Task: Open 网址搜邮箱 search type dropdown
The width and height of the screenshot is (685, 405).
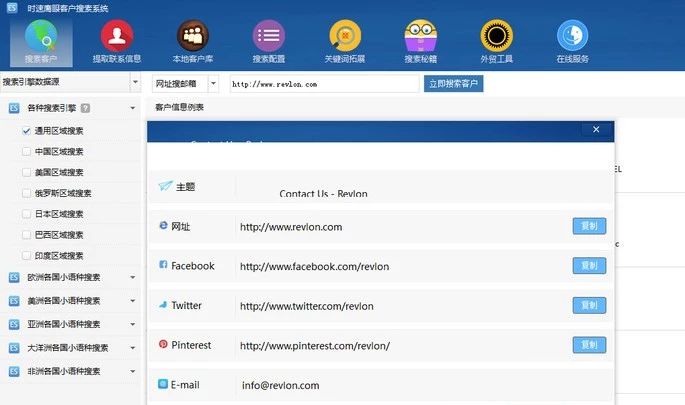Action: [214, 83]
